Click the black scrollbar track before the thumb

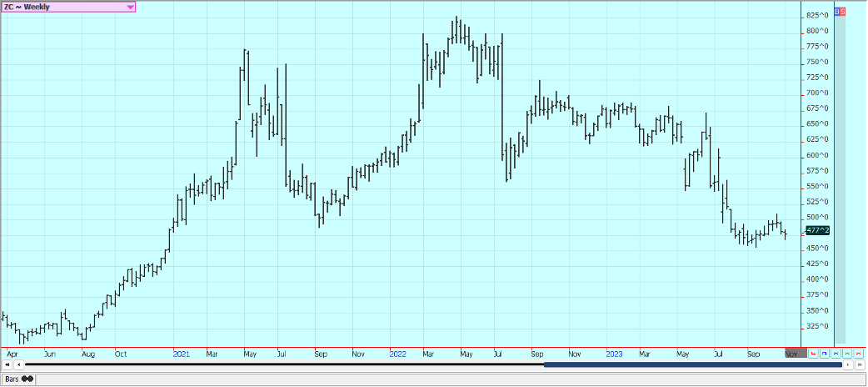point(285,364)
